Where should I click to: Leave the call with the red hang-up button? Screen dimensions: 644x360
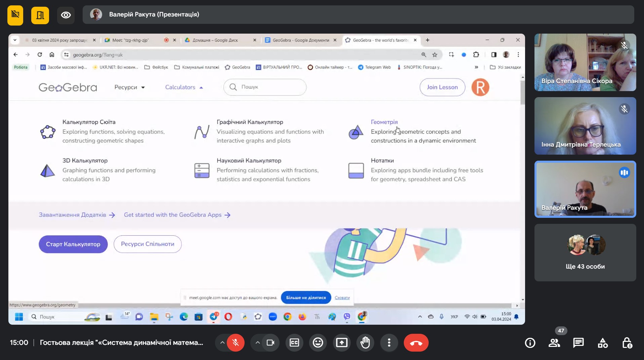click(416, 343)
